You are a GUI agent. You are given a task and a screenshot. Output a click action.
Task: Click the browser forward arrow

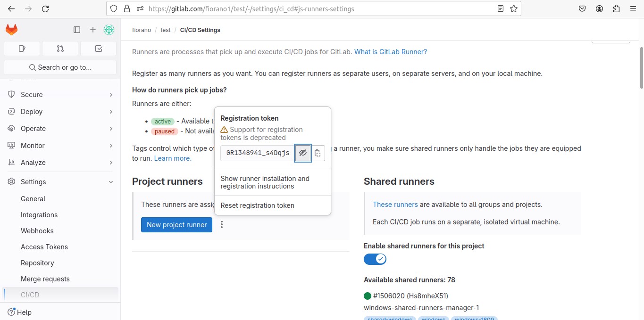(x=28, y=8)
